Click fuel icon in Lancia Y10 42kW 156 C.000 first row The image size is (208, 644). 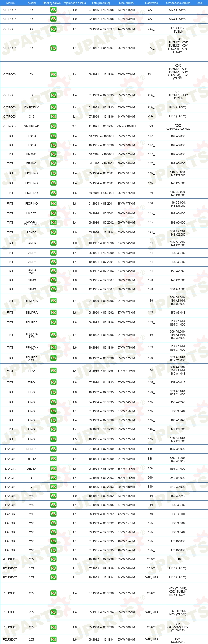53,514
